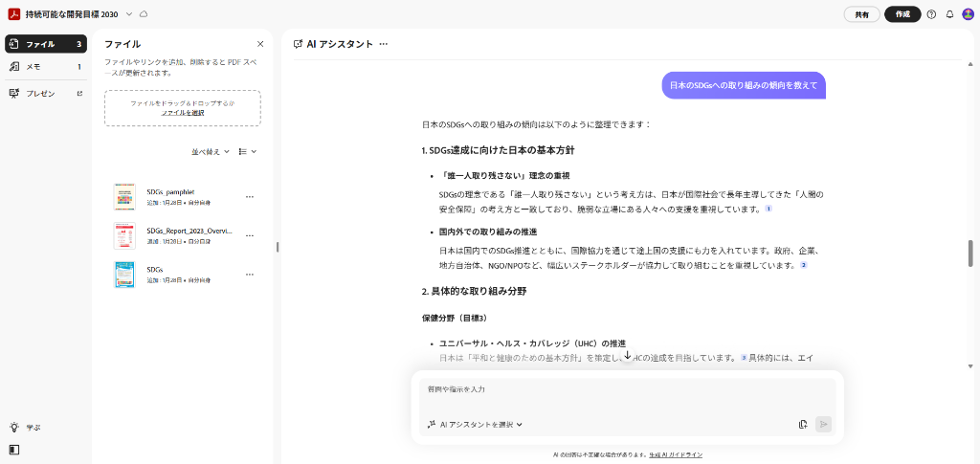
Task: Open citation reference 1
Action: 768,209
